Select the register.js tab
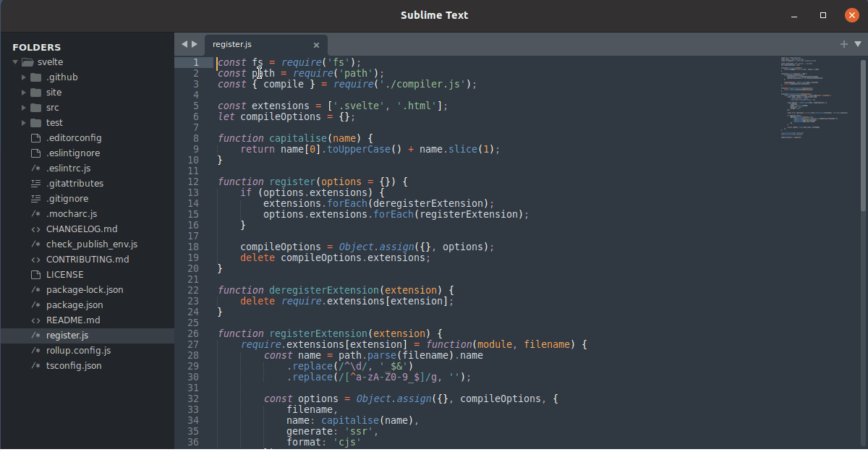 [x=265, y=44]
